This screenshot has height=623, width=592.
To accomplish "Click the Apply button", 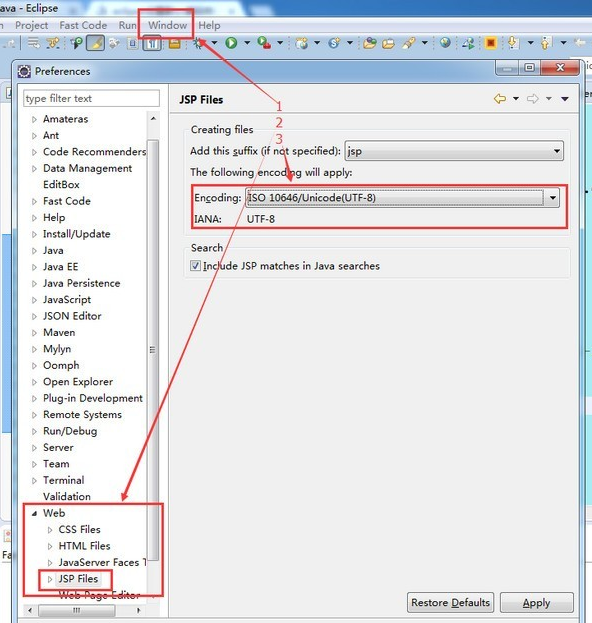I will click(x=536, y=603).
